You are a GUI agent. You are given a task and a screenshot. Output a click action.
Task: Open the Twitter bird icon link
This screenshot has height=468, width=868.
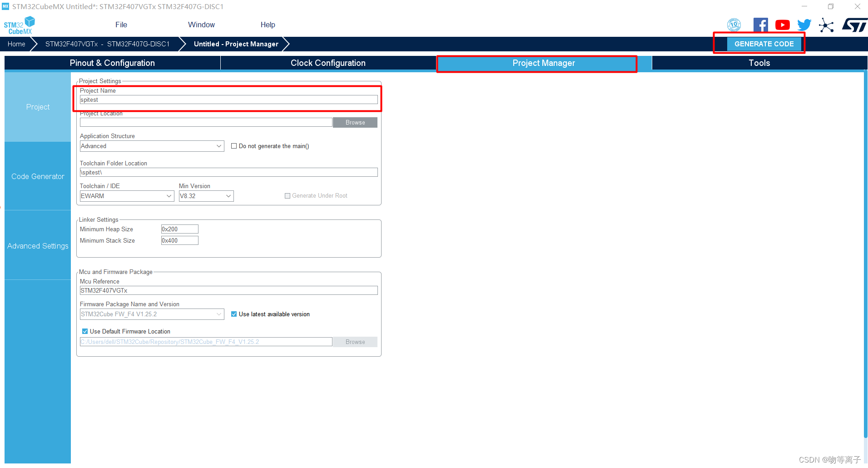[804, 25]
